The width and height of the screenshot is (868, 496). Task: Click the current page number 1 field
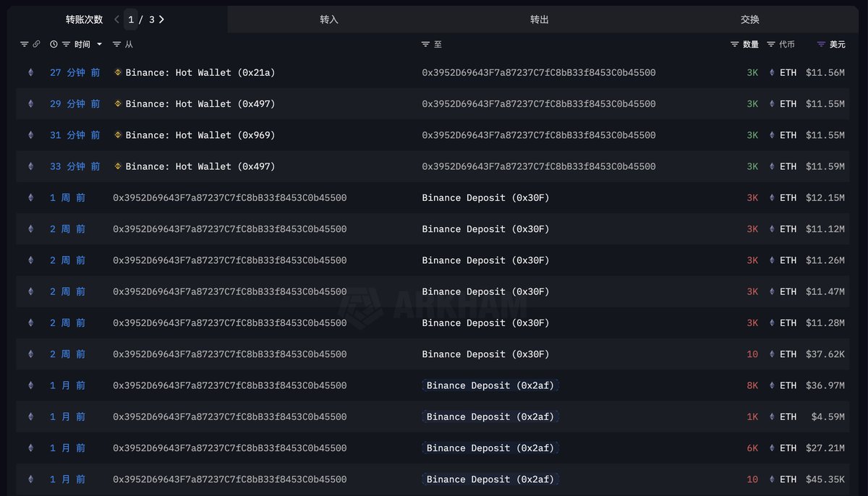[x=131, y=20]
